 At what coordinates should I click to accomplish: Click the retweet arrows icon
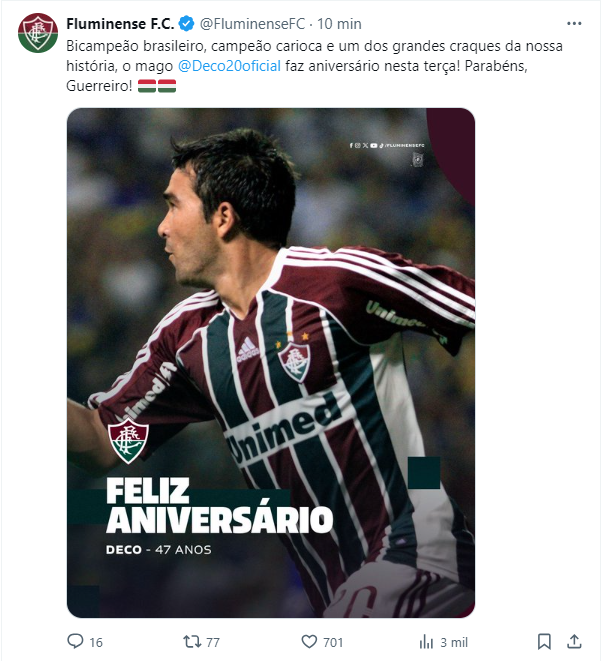pos(192,642)
